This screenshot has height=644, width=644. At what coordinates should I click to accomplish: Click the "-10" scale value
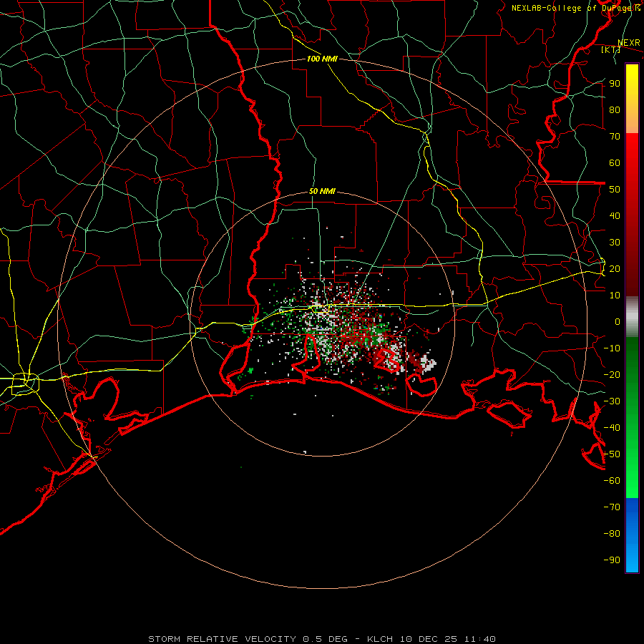click(x=612, y=348)
